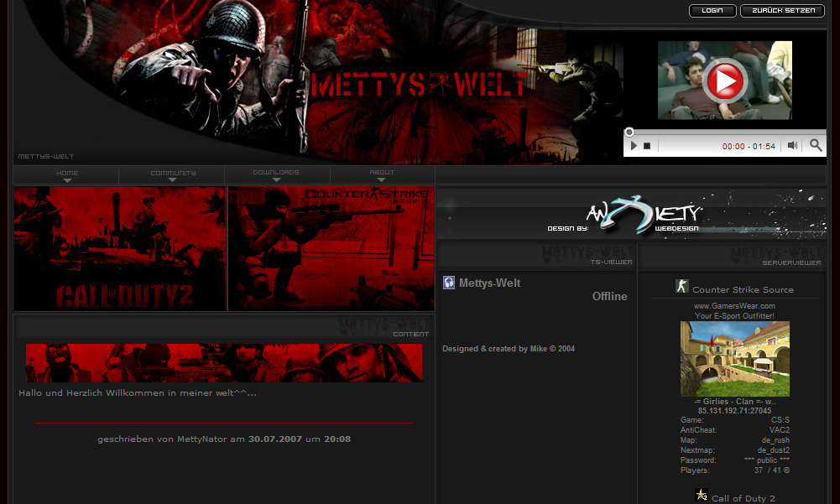Click the Map value de_rush

775,440
